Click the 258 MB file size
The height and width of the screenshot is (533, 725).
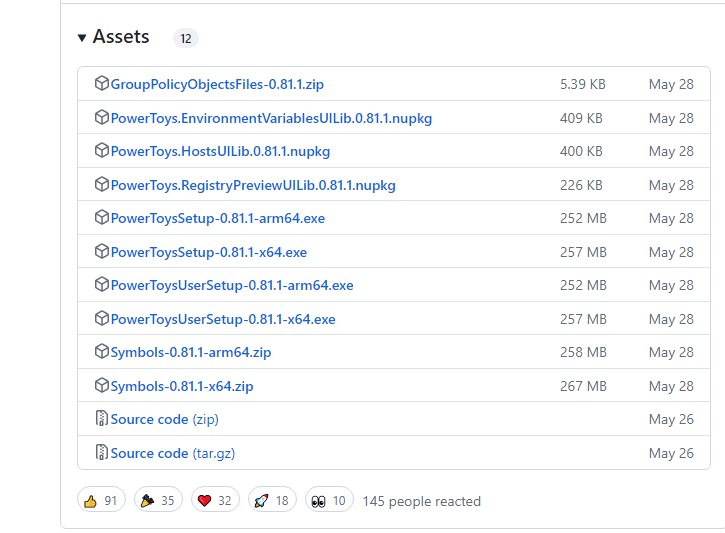click(583, 352)
